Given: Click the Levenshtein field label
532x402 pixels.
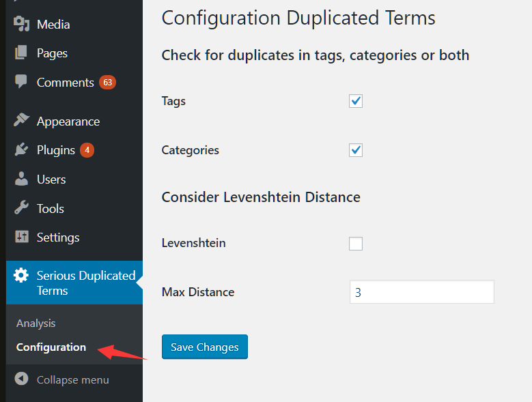Looking at the screenshot, I should (193, 243).
